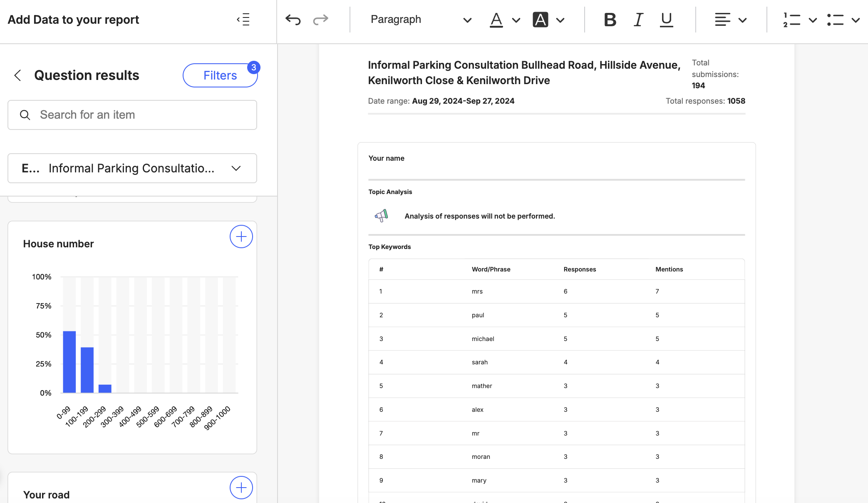The width and height of the screenshot is (868, 503).
Task: Toggle Underline formatting
Action: coord(666,20)
